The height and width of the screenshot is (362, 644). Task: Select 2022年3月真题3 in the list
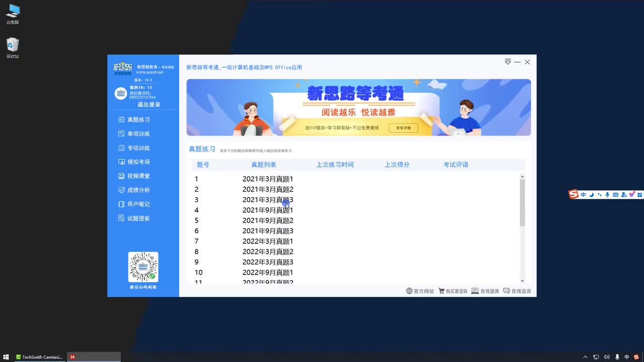click(x=268, y=262)
